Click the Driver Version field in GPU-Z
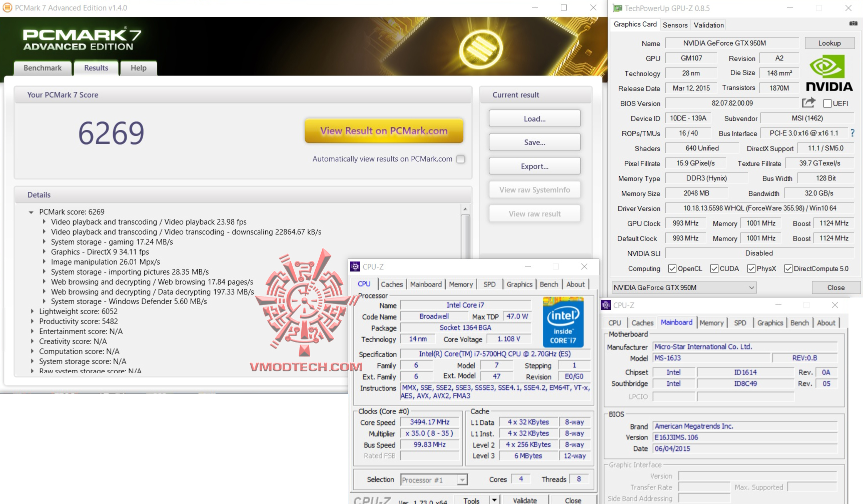Image resolution: width=863 pixels, height=504 pixels. point(759,208)
